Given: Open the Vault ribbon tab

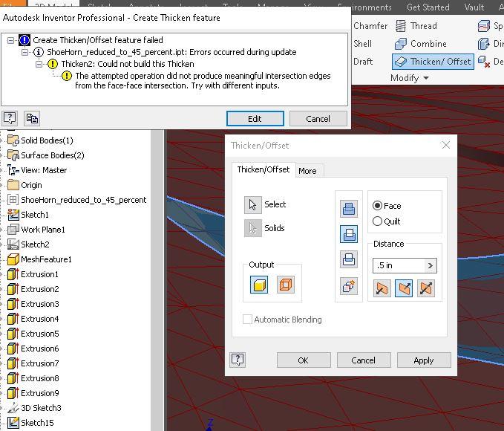Looking at the screenshot, I should pos(474,7).
